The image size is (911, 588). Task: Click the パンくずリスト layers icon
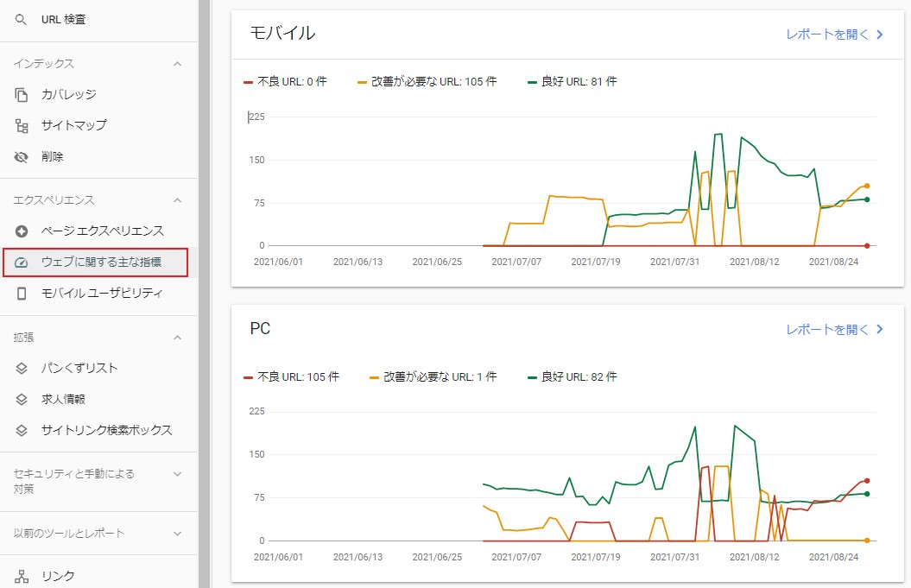click(22, 369)
